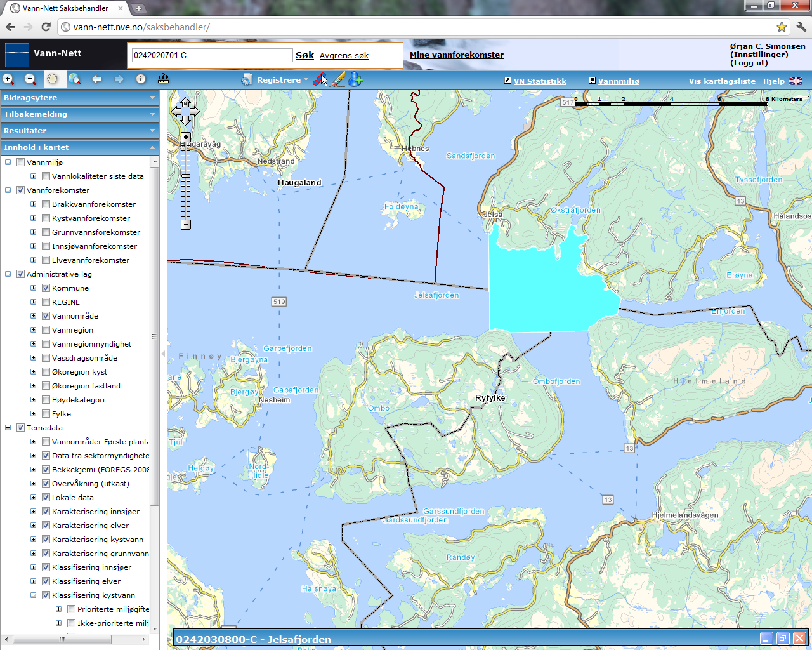The height and width of the screenshot is (650, 812).
Task: Click the map pan direction arrows control
Action: [185, 111]
